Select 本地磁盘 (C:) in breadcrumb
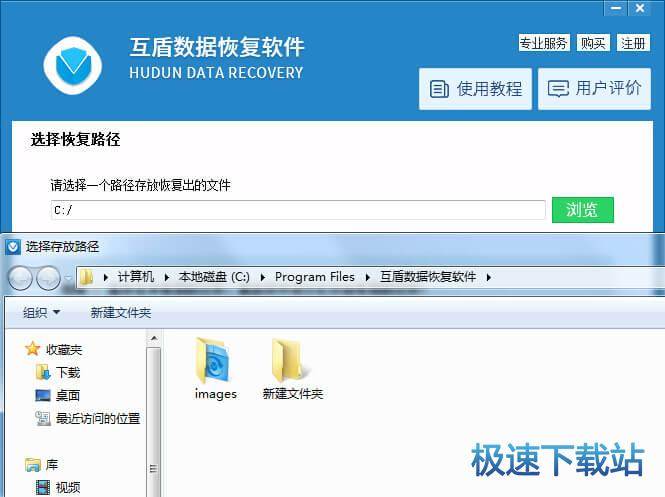Screen dimensions: 665x497 (214, 277)
